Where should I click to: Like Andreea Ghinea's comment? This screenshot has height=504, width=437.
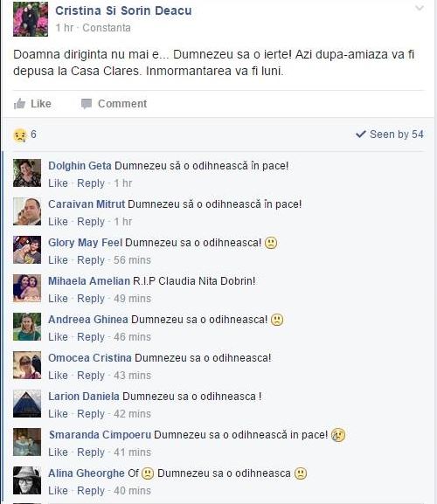[58, 337]
